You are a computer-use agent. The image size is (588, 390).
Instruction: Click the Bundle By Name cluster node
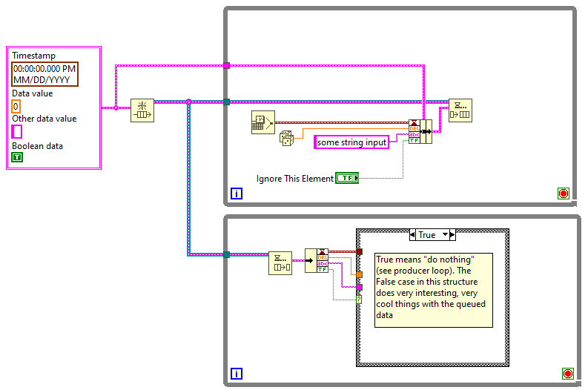coord(420,132)
